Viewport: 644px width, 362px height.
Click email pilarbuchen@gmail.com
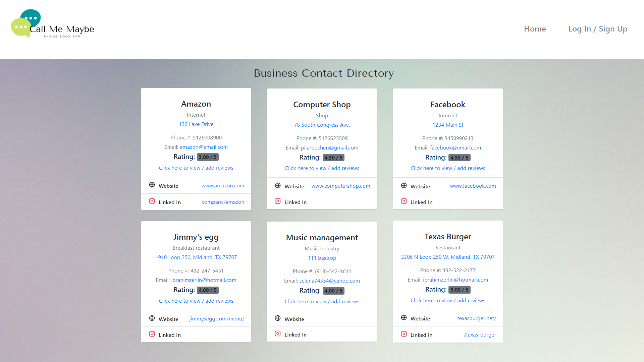click(329, 148)
